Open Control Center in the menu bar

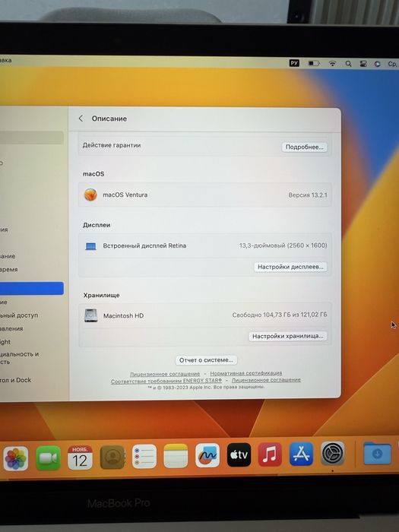tap(363, 63)
